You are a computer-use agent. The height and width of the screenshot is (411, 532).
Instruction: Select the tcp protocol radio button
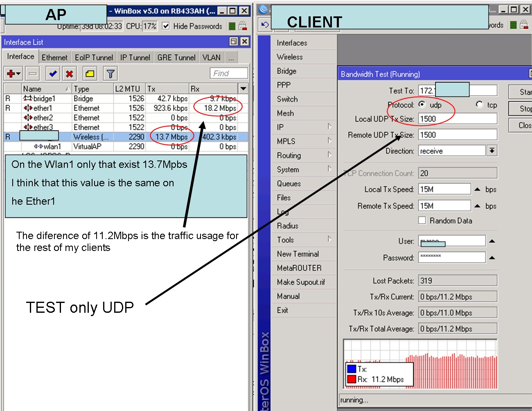479,104
